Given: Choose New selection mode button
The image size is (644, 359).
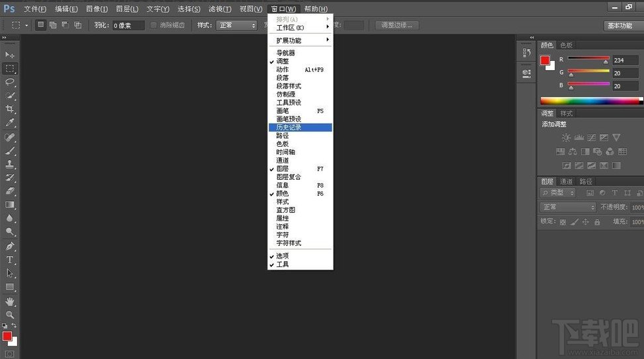Looking at the screenshot, I should click(40, 25).
